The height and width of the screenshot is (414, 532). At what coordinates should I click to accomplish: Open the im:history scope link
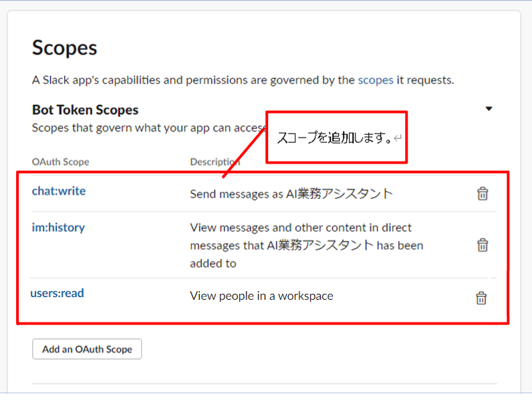point(58,228)
